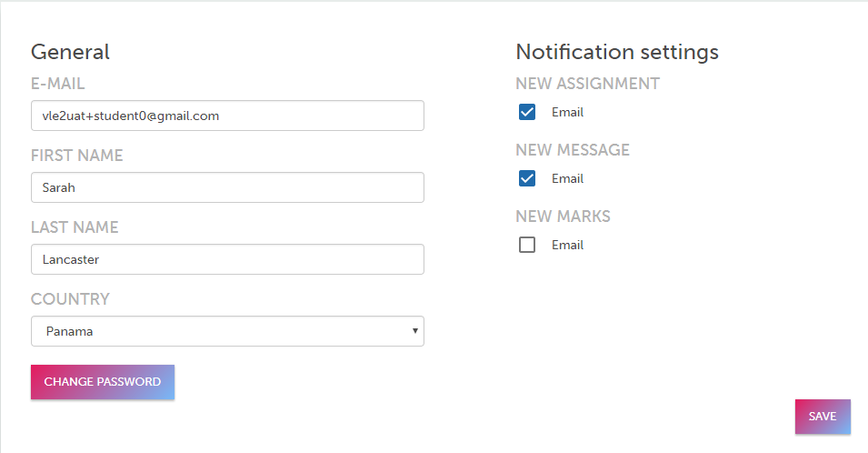Focus the First Name field containing Sarah
Screen dimensions: 868x453
point(227,187)
